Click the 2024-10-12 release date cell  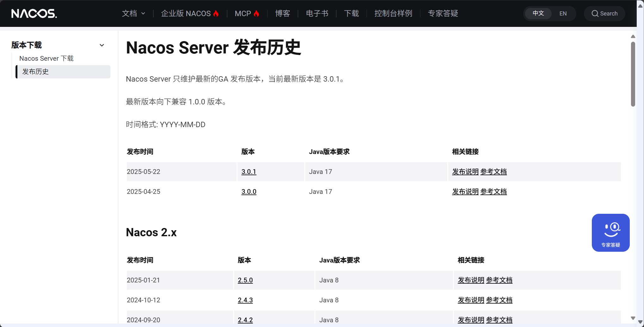[x=180, y=300]
